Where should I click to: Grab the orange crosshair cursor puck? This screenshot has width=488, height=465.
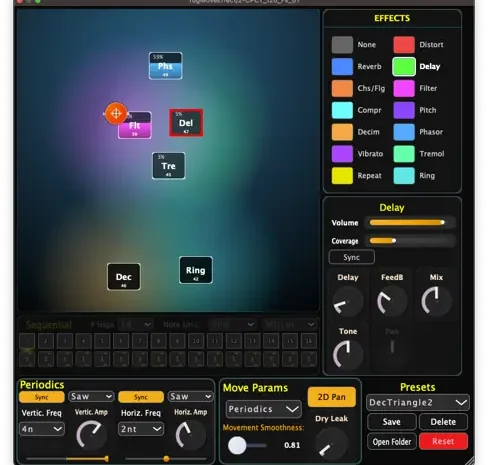pyautogui.click(x=116, y=114)
